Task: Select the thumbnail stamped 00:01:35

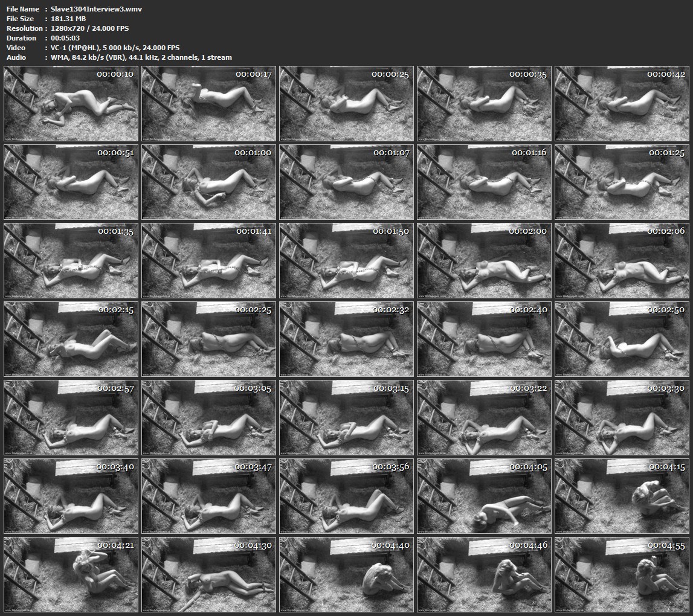Action: (71, 261)
